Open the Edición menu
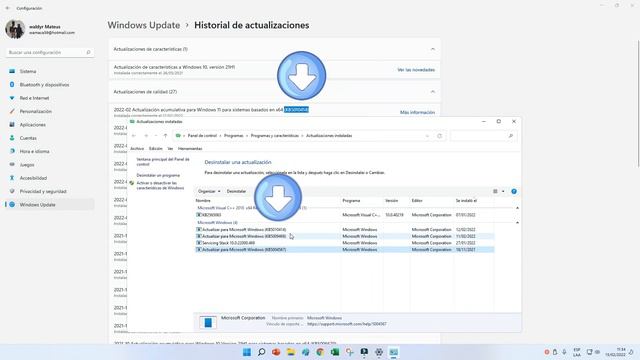Viewport: 640px width, 360px height. coord(156,149)
